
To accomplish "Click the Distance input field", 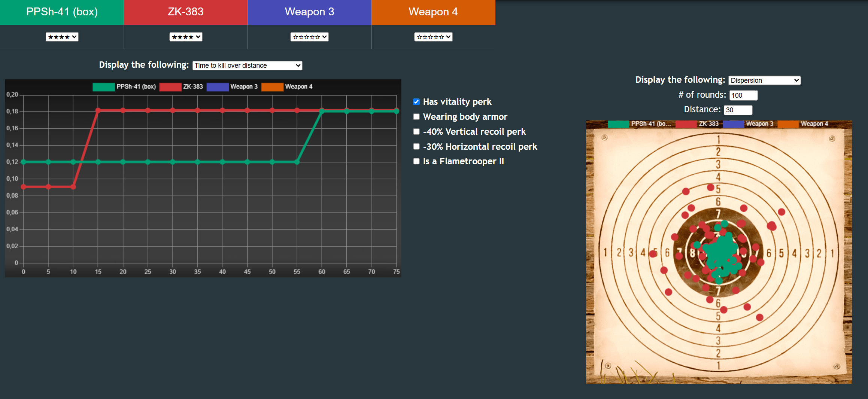I will click(738, 110).
